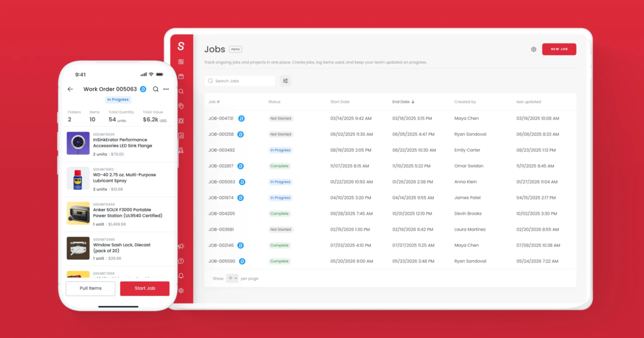Click Complete status of JOB-005590
Viewport: 644px width, 338px height.
point(280,261)
